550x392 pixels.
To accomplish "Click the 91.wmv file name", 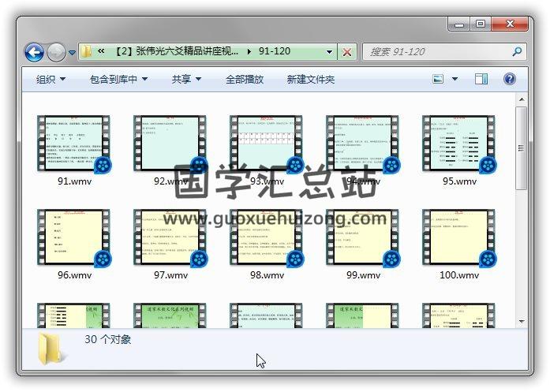I will click(74, 181).
